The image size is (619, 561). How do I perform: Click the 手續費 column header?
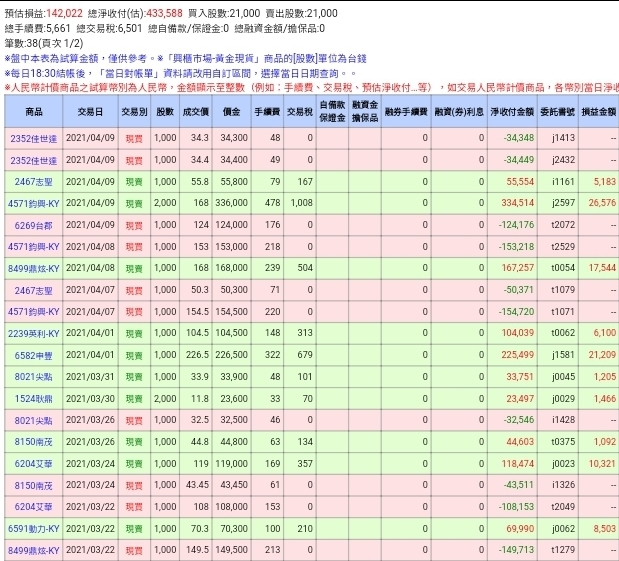click(x=267, y=112)
